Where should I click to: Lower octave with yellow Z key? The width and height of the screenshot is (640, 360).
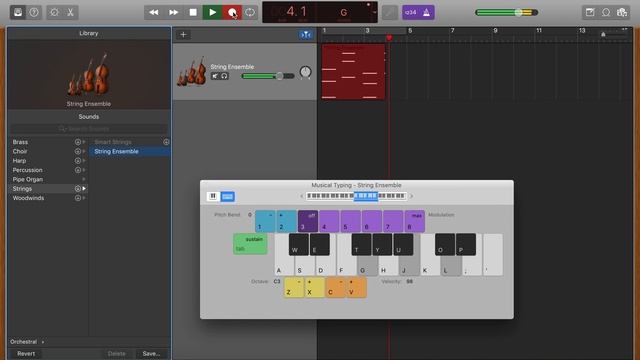click(x=294, y=287)
